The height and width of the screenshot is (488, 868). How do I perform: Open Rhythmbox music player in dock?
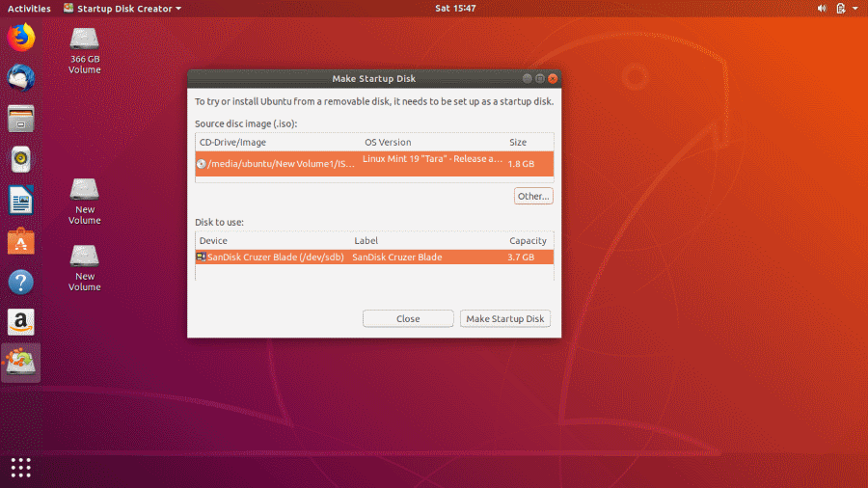coord(21,159)
